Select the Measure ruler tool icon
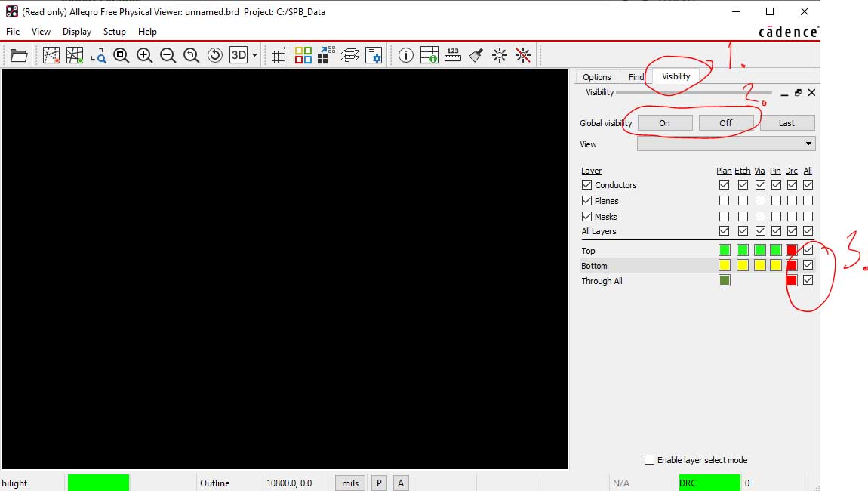 tap(452, 55)
